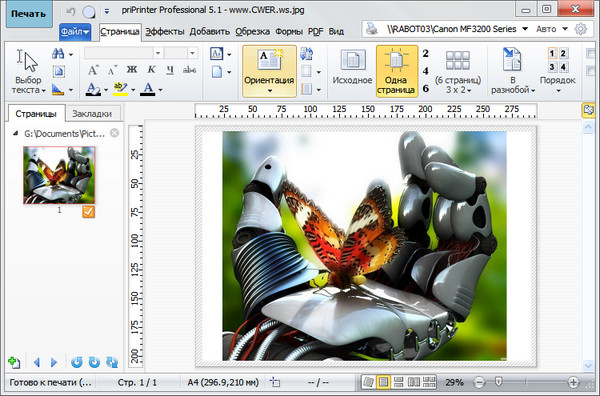Switch to the Эффекты ribbon tab

point(165,32)
